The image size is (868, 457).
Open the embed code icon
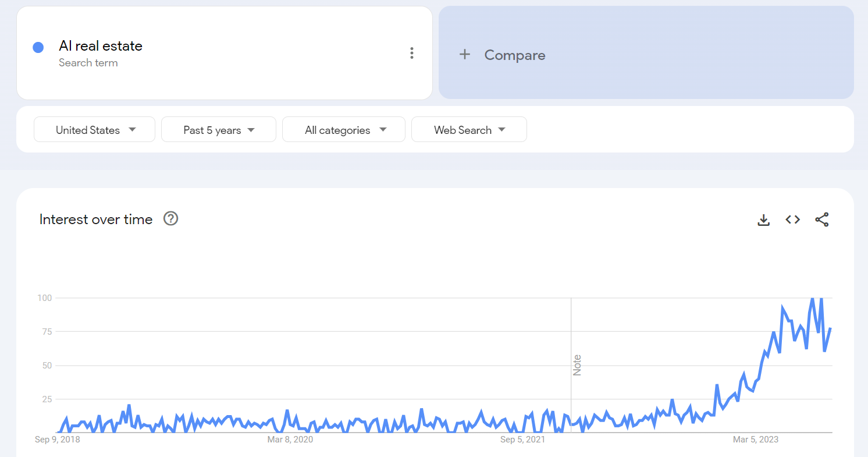pyautogui.click(x=793, y=219)
